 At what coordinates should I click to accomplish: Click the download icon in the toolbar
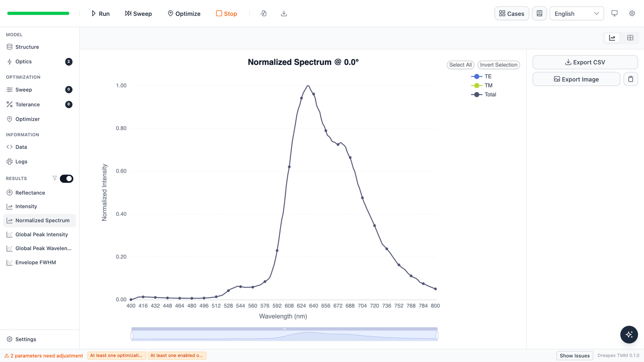click(x=284, y=13)
